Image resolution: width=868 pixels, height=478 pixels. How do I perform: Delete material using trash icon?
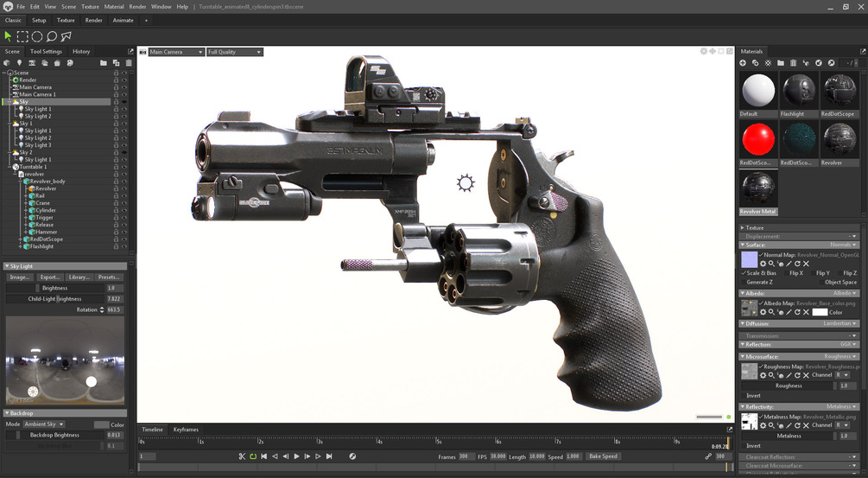(x=793, y=63)
